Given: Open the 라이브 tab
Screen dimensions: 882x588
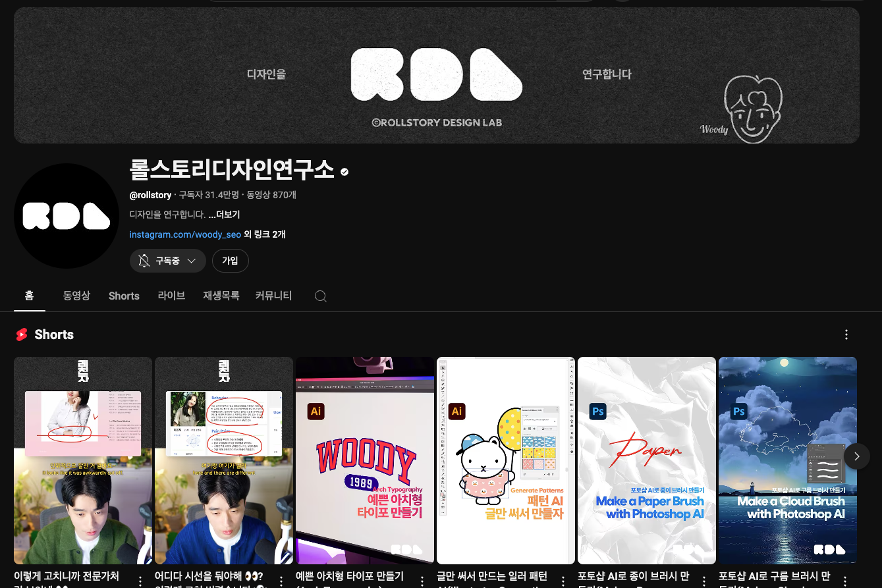Looking at the screenshot, I should pos(171,296).
